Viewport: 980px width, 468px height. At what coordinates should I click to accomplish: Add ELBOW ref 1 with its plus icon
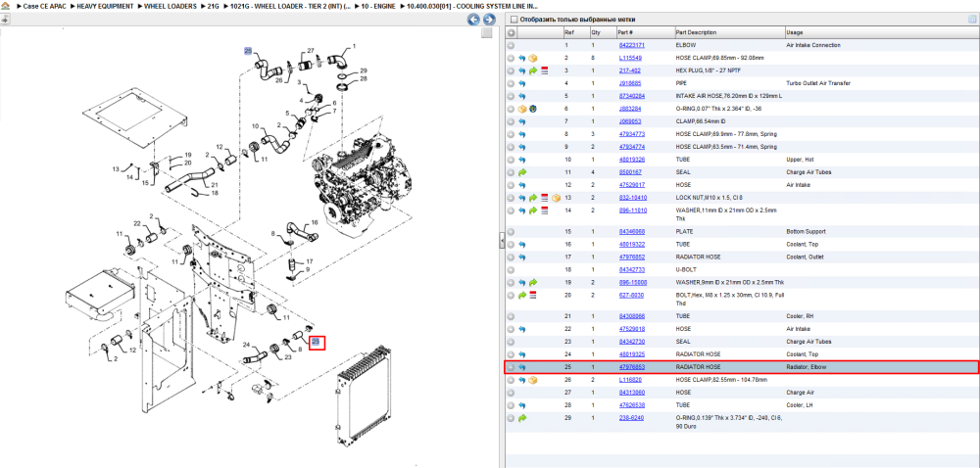(x=511, y=46)
